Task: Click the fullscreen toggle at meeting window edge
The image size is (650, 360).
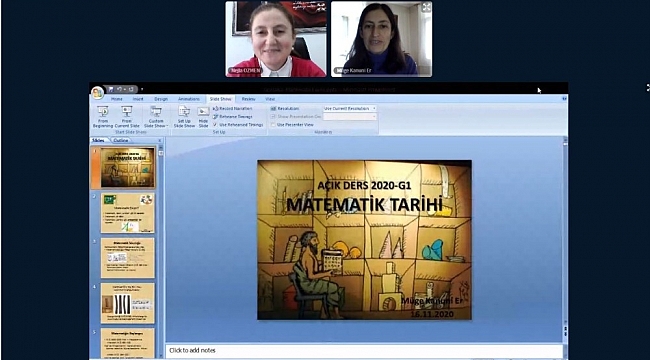Action: coord(648,88)
